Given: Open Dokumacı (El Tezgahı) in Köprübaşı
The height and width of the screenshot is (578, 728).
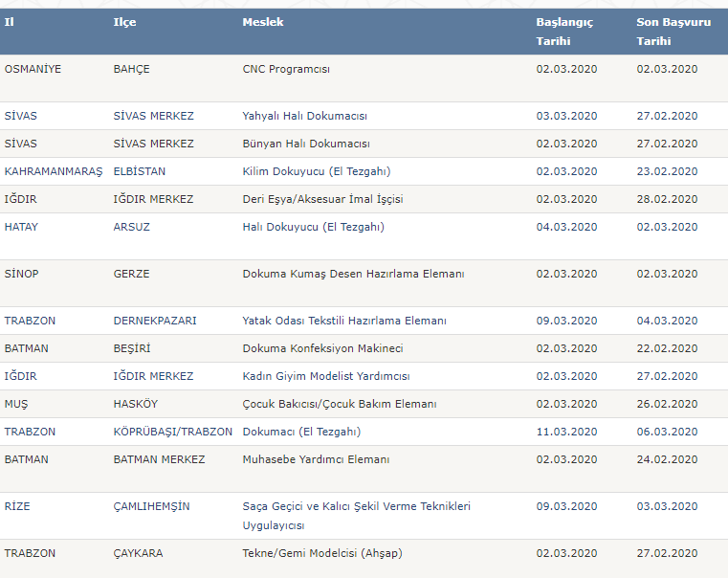Looking at the screenshot, I should click(x=301, y=432).
